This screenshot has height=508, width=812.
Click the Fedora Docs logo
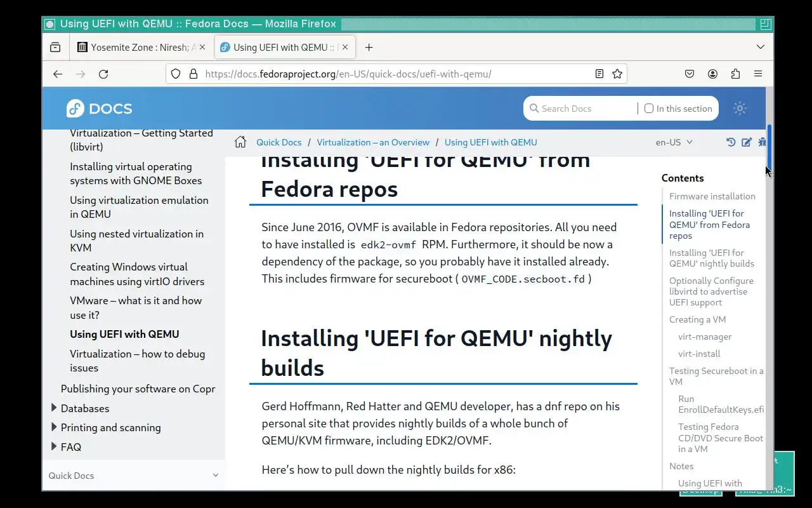pyautogui.click(x=100, y=109)
